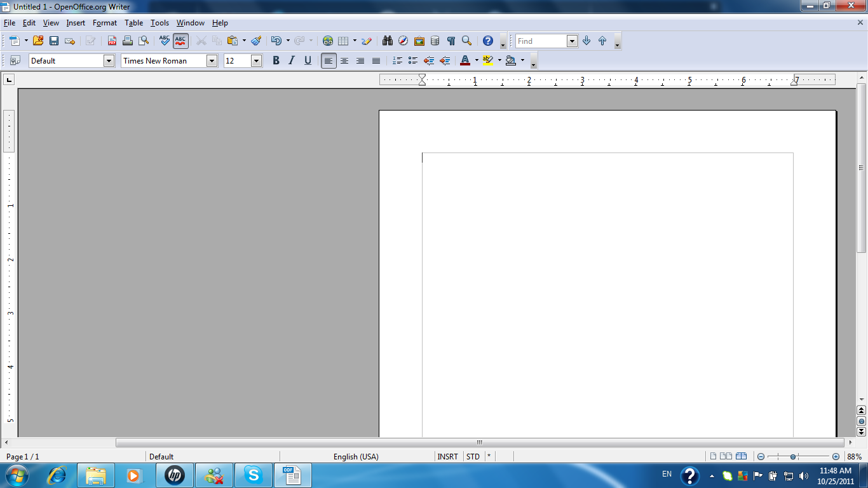The image size is (868, 488).
Task: Click Find Next down arrow
Action: click(586, 41)
